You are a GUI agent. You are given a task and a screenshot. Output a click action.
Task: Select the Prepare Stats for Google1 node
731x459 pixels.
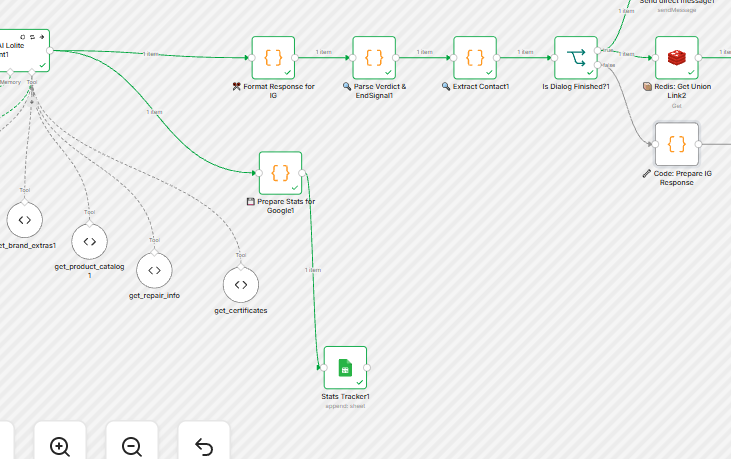coord(280,173)
